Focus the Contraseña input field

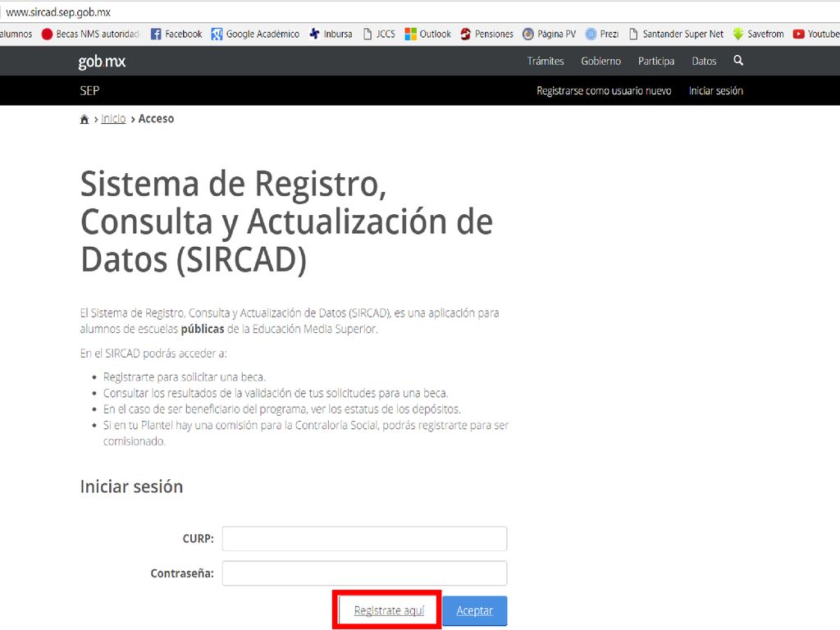click(364, 573)
